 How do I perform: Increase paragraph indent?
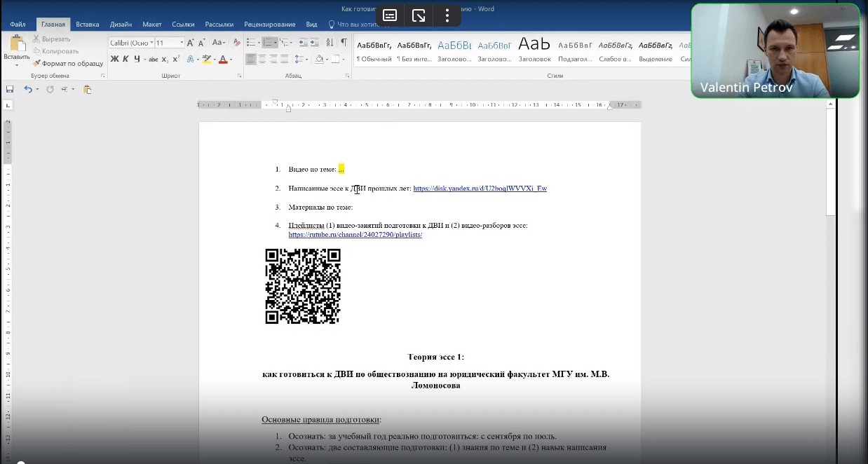pyautogui.click(x=314, y=43)
